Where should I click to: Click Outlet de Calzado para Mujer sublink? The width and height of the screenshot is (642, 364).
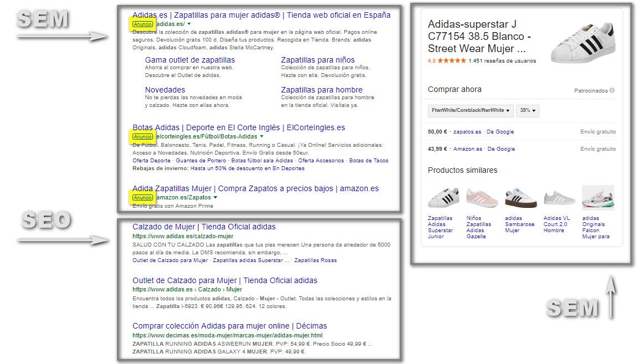(170, 260)
